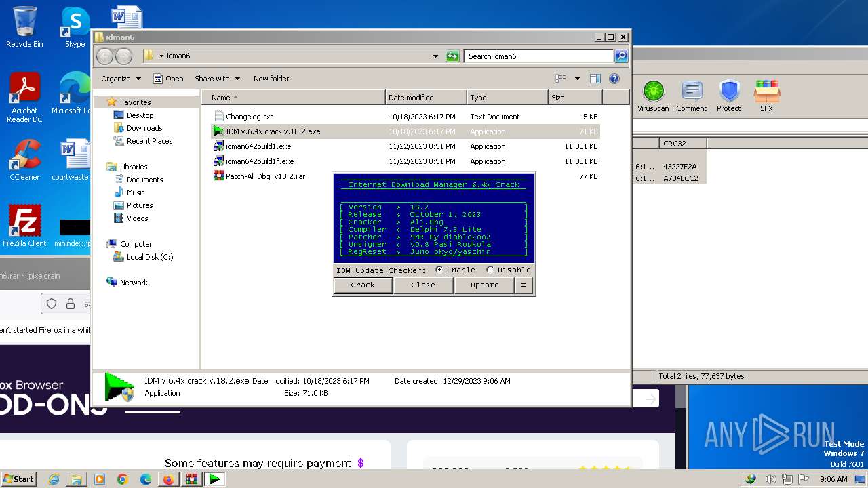Open the Recycle Bin desktop icon
Screen dimensions: 868x488
(x=24, y=27)
